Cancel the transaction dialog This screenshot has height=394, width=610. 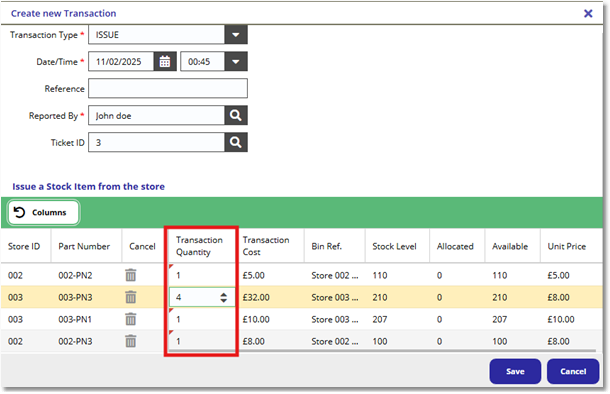pyautogui.click(x=573, y=371)
